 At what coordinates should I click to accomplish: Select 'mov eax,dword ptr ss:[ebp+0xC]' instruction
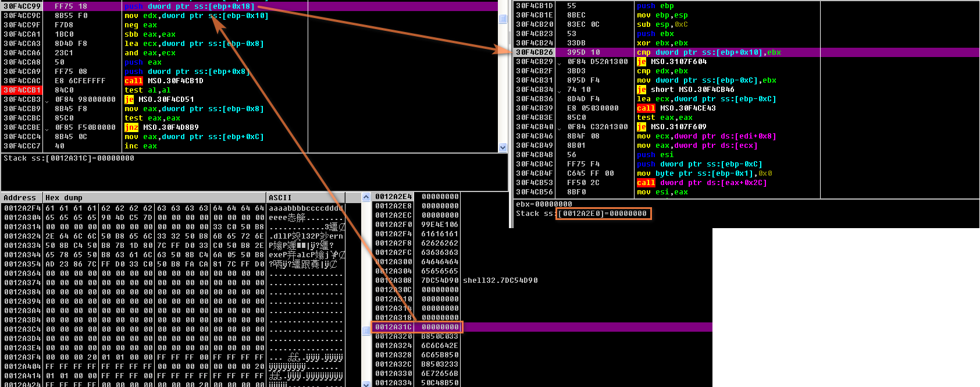pyautogui.click(x=194, y=137)
